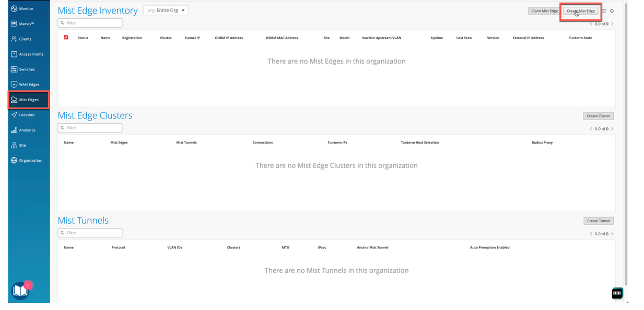Go to previous page of Mist Tunnels

point(591,234)
